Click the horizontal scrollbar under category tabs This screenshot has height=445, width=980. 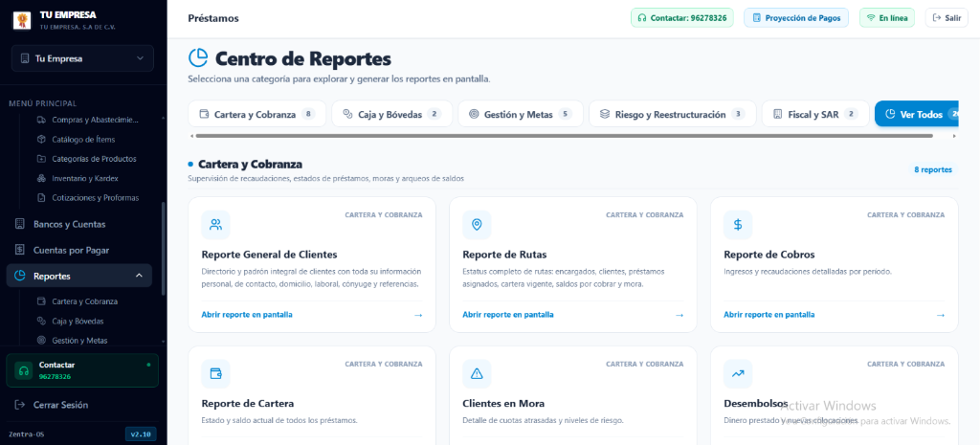coord(564,135)
